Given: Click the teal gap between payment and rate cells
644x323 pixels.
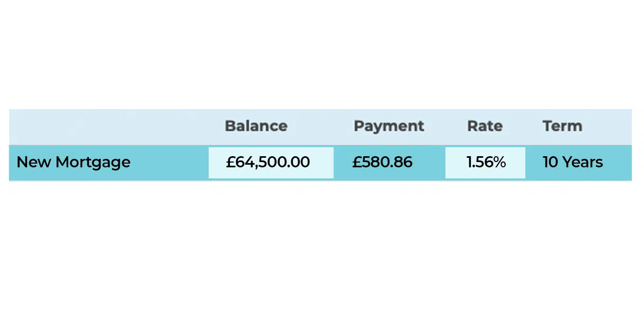Looking at the screenshot, I should (x=429, y=163).
